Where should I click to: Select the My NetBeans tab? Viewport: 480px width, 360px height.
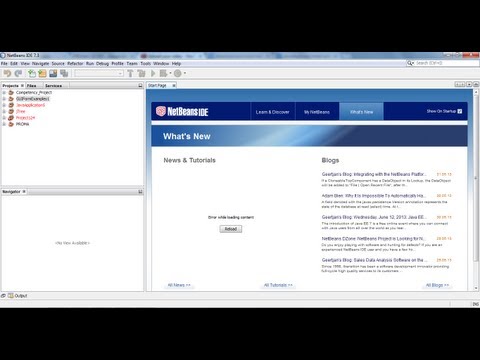pyautogui.click(x=317, y=112)
